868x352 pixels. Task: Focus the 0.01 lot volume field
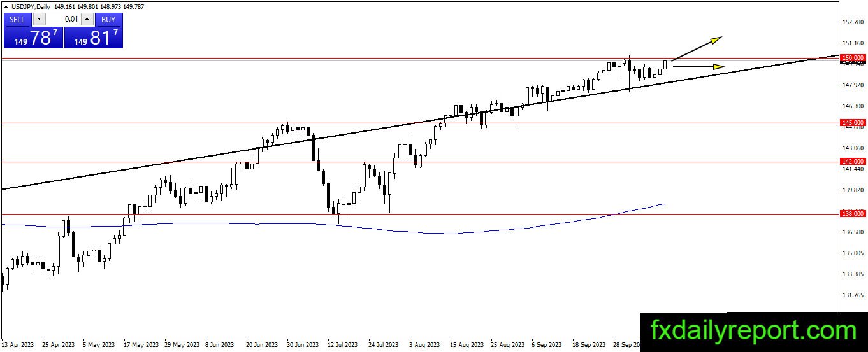tap(63, 19)
